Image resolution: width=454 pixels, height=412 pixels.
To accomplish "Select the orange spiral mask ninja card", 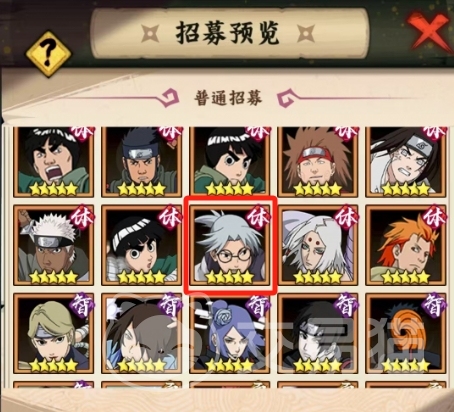I will pos(406,333).
